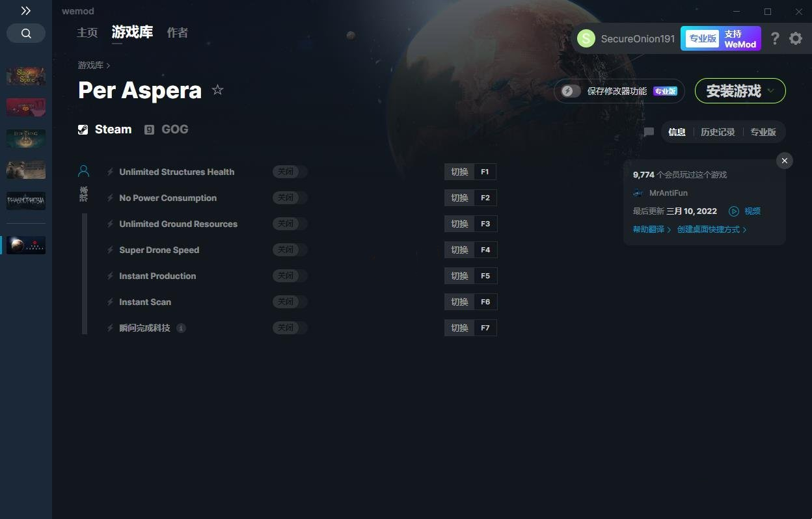
Task: Click the F6 hotkey box
Action: coord(485,302)
